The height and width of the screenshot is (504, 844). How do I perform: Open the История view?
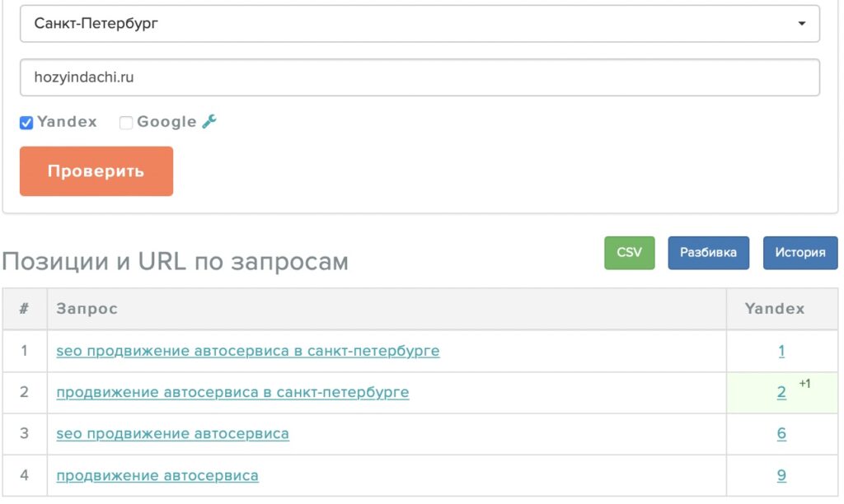(800, 253)
